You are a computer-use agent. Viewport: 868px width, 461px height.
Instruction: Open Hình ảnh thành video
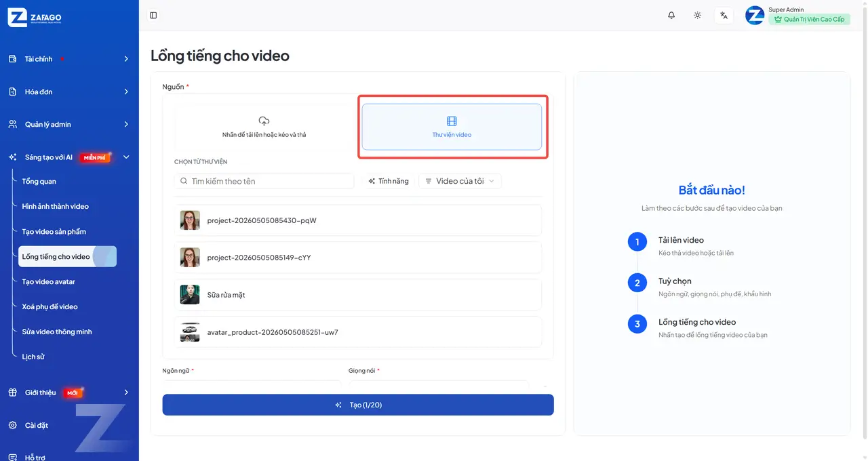coord(56,206)
